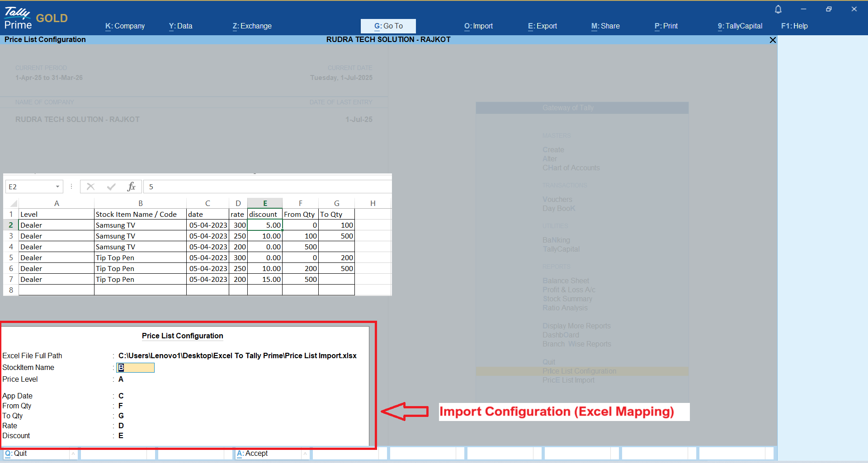Screen dimensions: 868x463
Task: Expand the caret next to Accept button
Action: pos(305,454)
